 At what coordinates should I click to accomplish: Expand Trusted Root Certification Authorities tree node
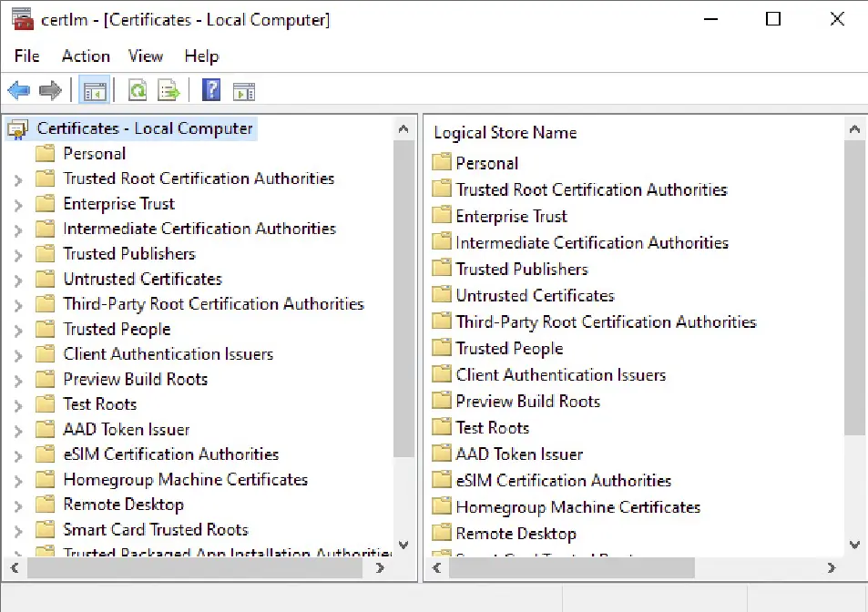coord(18,179)
